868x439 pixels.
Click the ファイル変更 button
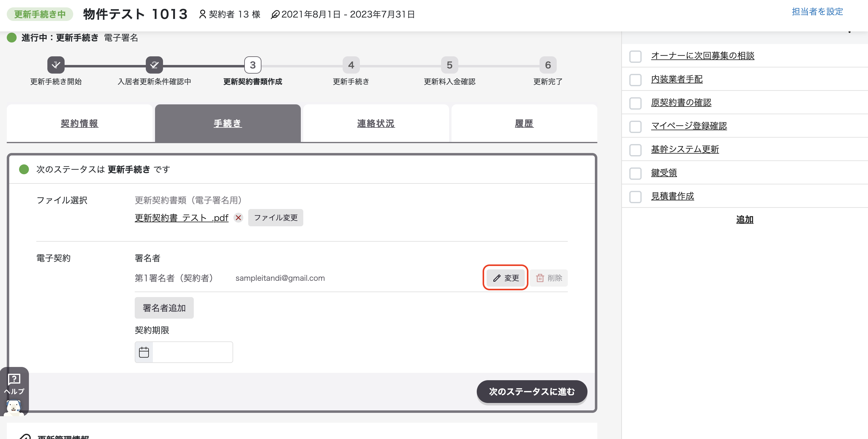pyautogui.click(x=276, y=217)
